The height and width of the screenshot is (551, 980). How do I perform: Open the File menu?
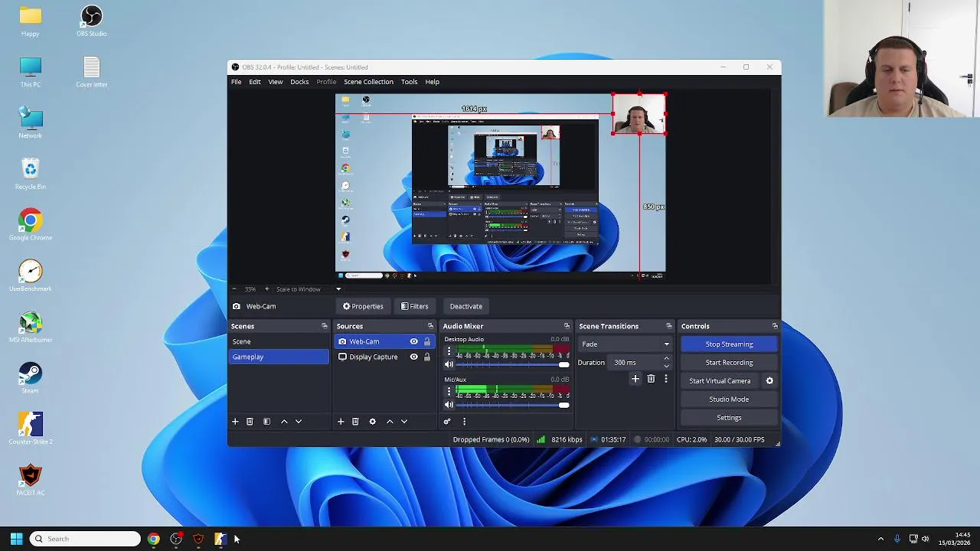237,82
